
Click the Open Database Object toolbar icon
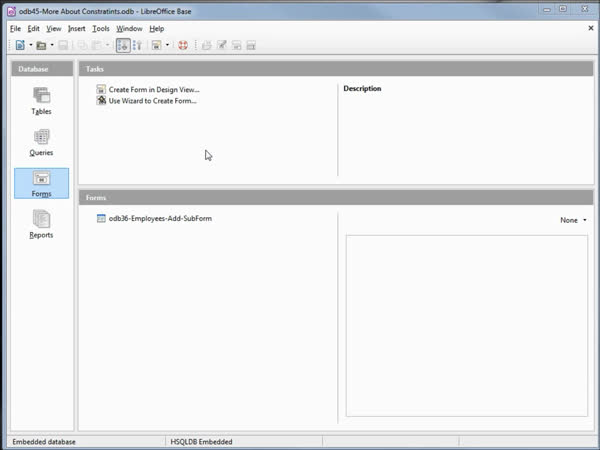coord(207,46)
